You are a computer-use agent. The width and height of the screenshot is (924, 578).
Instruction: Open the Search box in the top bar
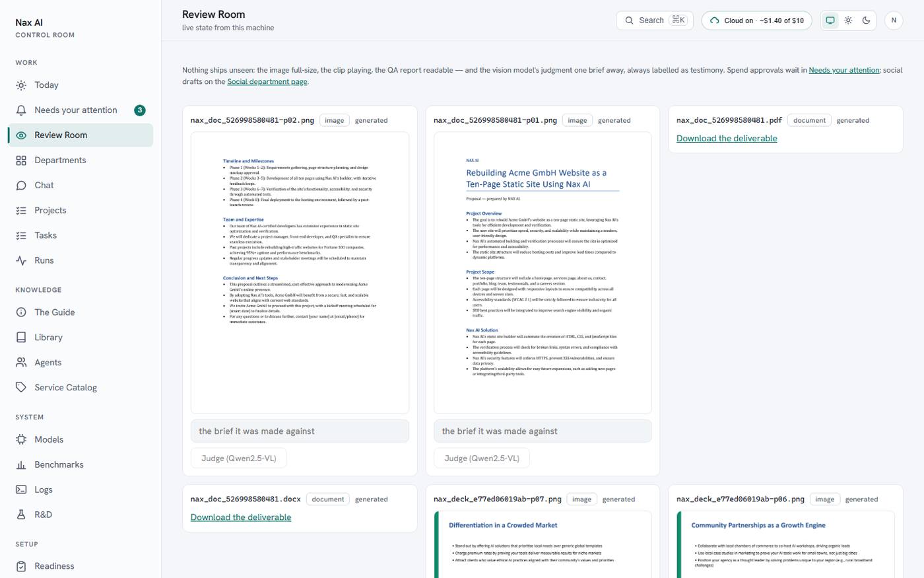(x=655, y=20)
